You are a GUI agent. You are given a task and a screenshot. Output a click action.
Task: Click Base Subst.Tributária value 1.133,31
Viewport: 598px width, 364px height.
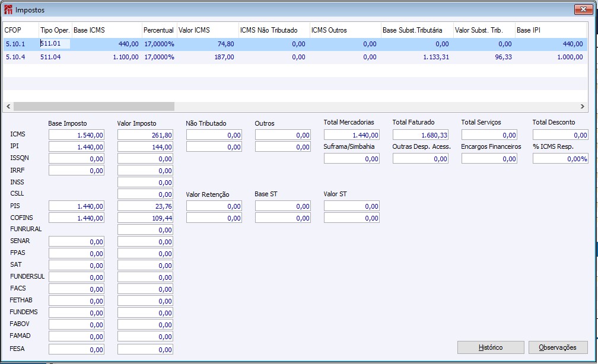[436, 57]
